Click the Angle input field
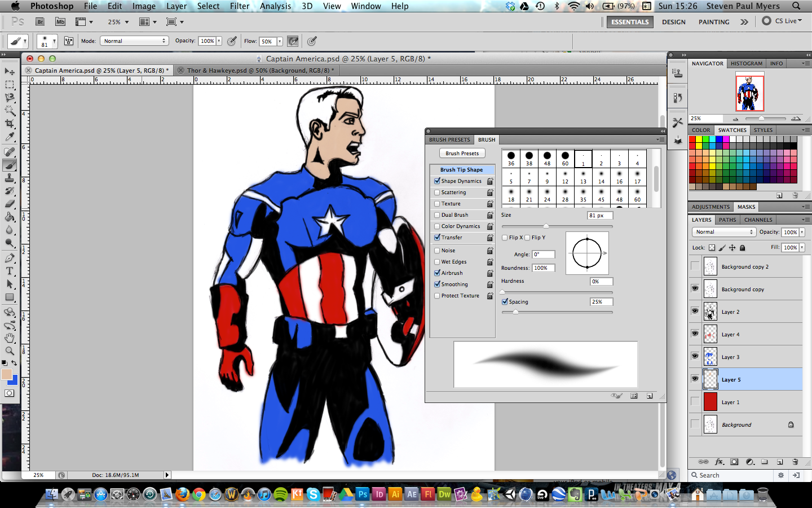 pyautogui.click(x=544, y=255)
